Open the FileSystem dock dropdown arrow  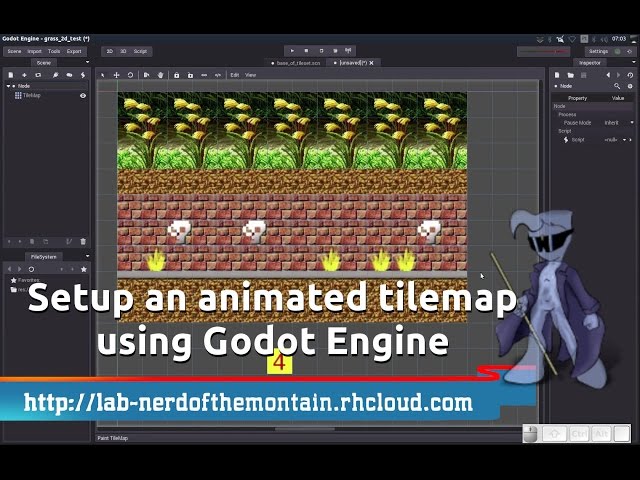tap(87, 256)
